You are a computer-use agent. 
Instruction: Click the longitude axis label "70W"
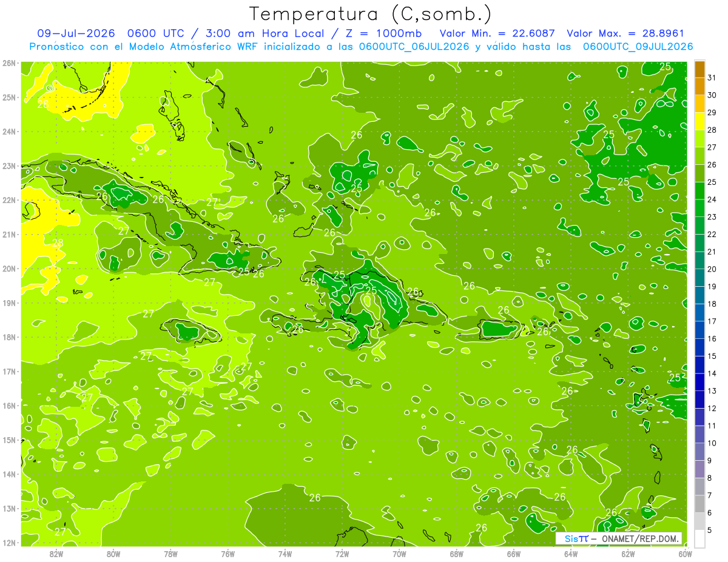(x=399, y=554)
